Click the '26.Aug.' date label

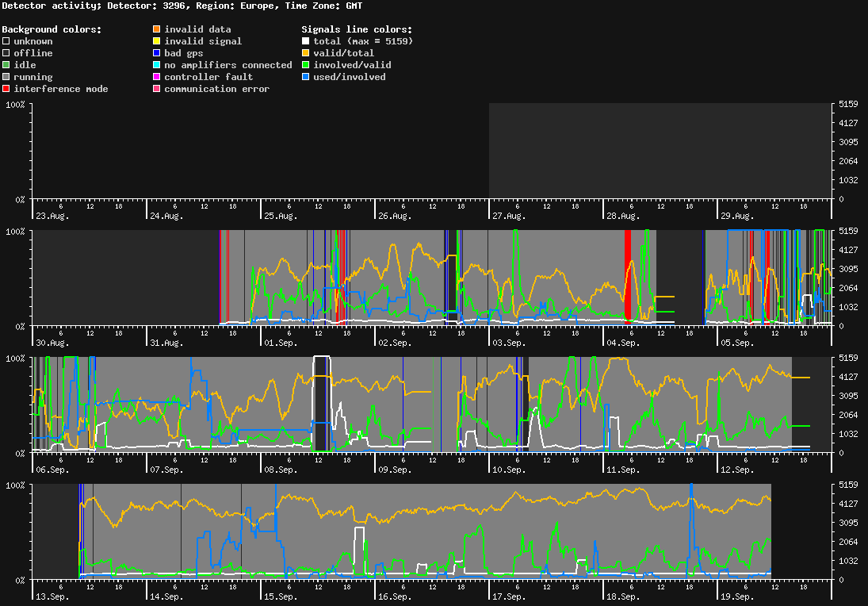pyautogui.click(x=396, y=216)
